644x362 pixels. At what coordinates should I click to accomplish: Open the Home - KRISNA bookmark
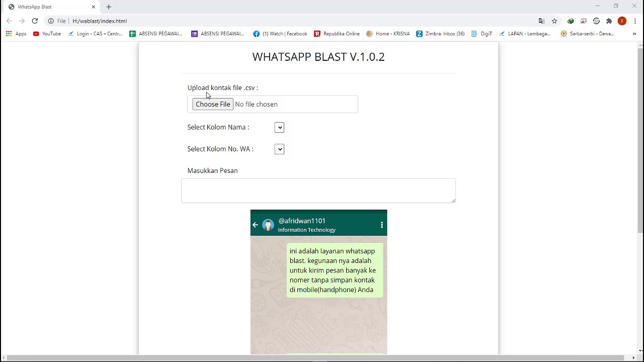388,34
